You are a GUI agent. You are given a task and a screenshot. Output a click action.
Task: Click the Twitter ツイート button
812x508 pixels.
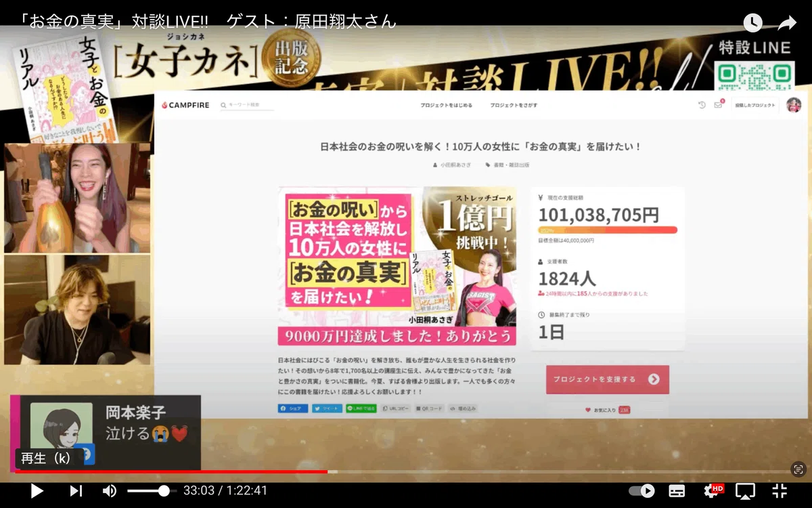(x=327, y=408)
